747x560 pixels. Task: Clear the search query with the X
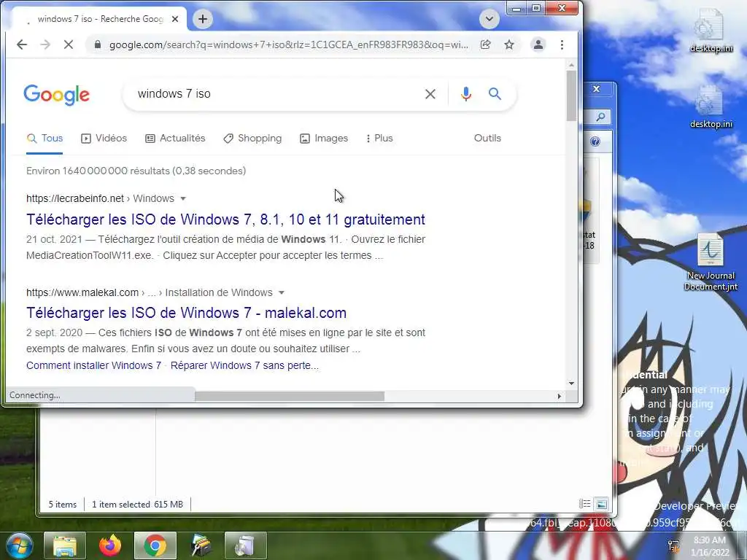click(430, 94)
